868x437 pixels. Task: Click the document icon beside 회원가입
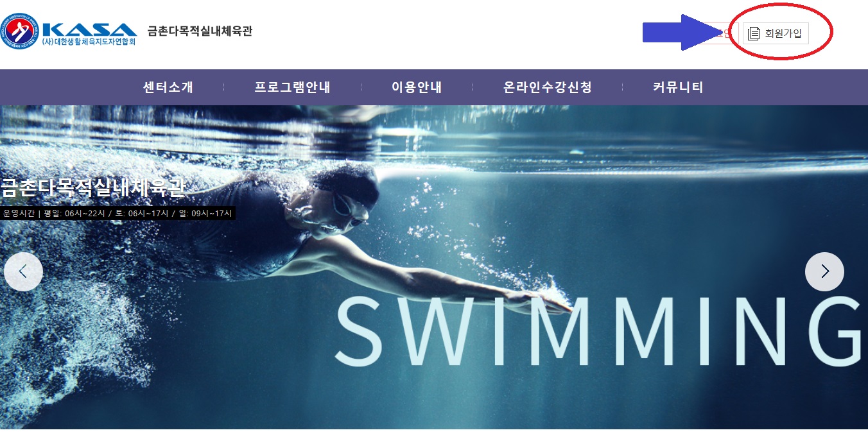point(754,33)
